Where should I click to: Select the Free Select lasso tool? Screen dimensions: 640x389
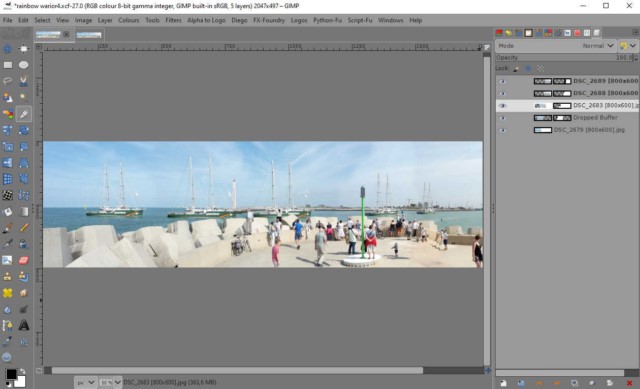coord(7,81)
